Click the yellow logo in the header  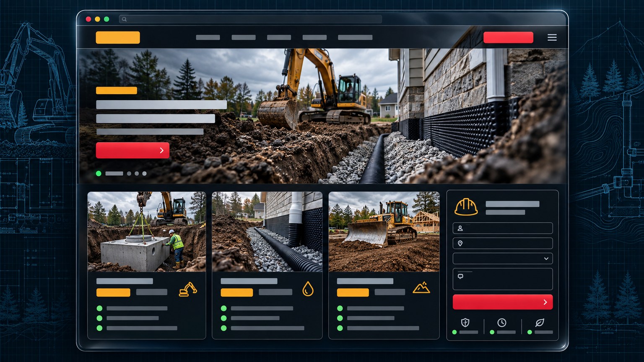pyautogui.click(x=118, y=37)
